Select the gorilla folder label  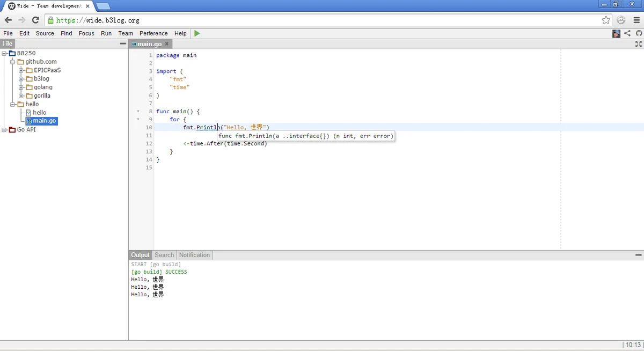click(x=42, y=96)
